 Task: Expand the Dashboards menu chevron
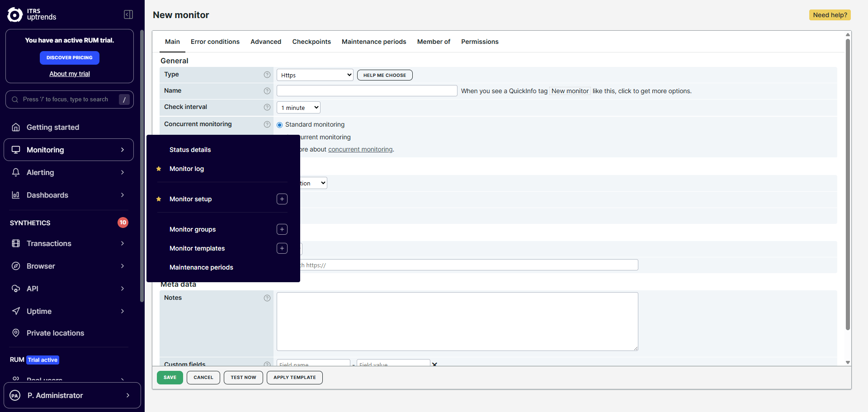123,195
